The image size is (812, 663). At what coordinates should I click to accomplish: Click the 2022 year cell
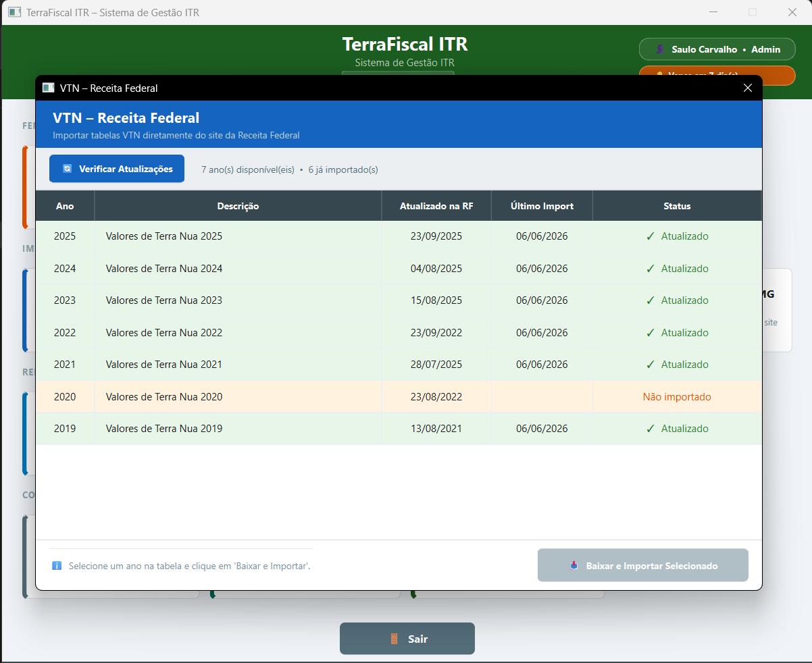click(65, 333)
